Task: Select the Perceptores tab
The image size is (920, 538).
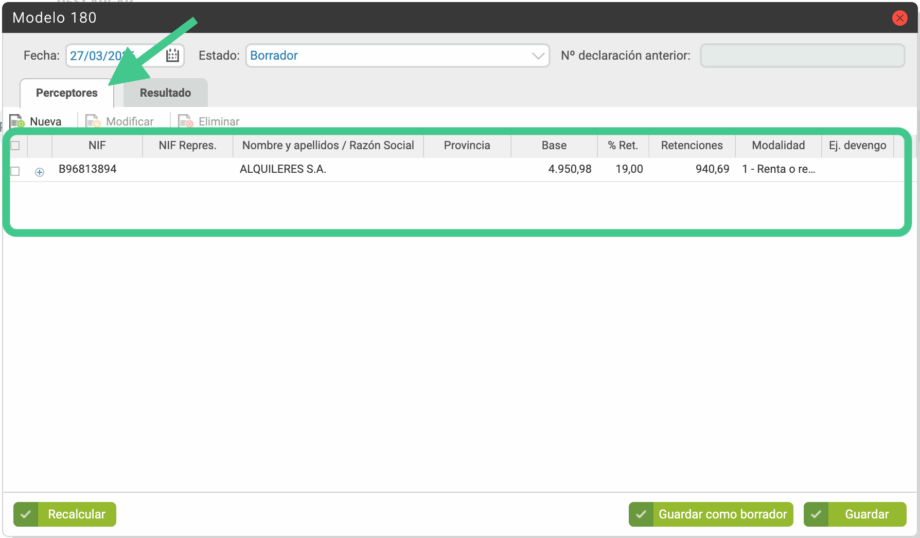Action: pyautogui.click(x=67, y=93)
